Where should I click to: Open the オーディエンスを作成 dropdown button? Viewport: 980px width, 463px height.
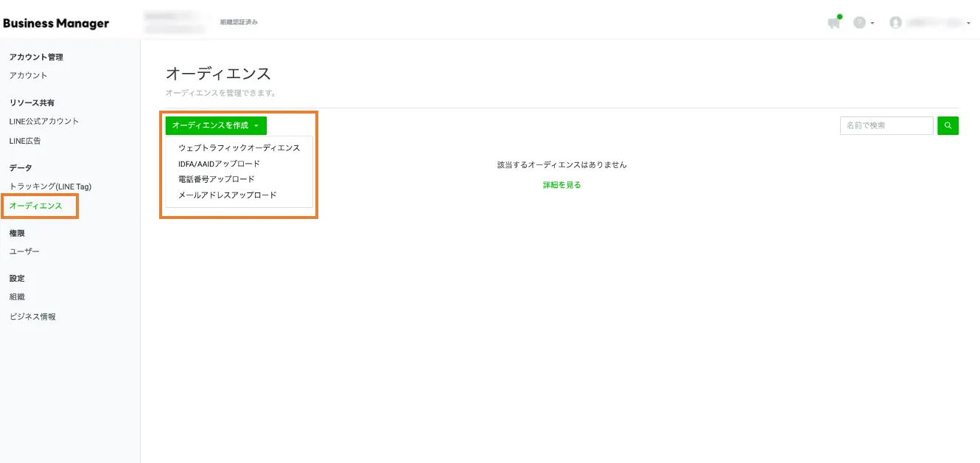point(216,125)
